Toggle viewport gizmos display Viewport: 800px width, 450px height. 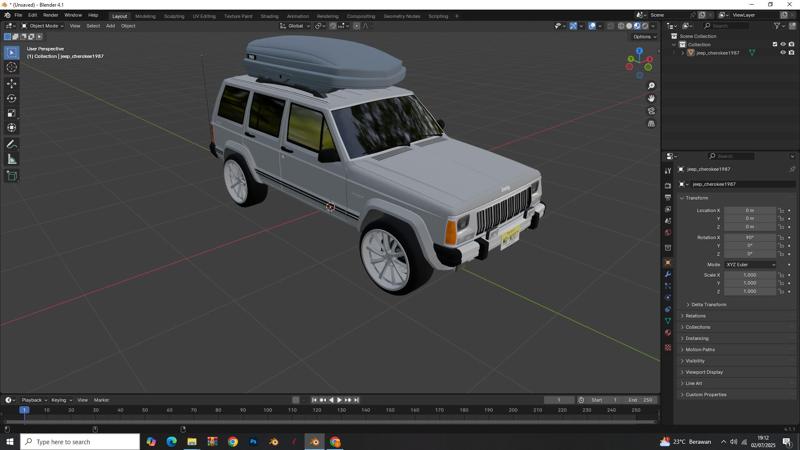click(573, 26)
